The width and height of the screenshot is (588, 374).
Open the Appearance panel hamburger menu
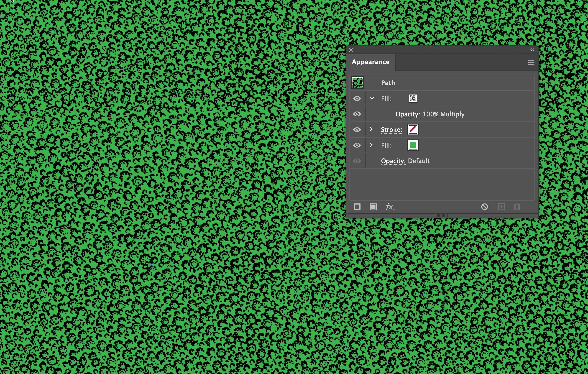(531, 62)
